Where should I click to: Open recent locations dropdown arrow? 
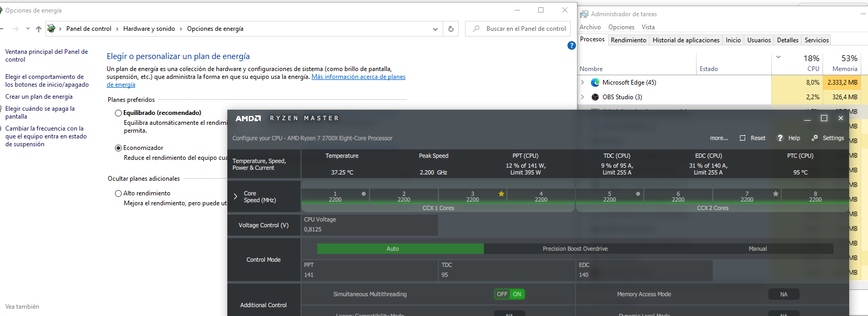[28, 29]
